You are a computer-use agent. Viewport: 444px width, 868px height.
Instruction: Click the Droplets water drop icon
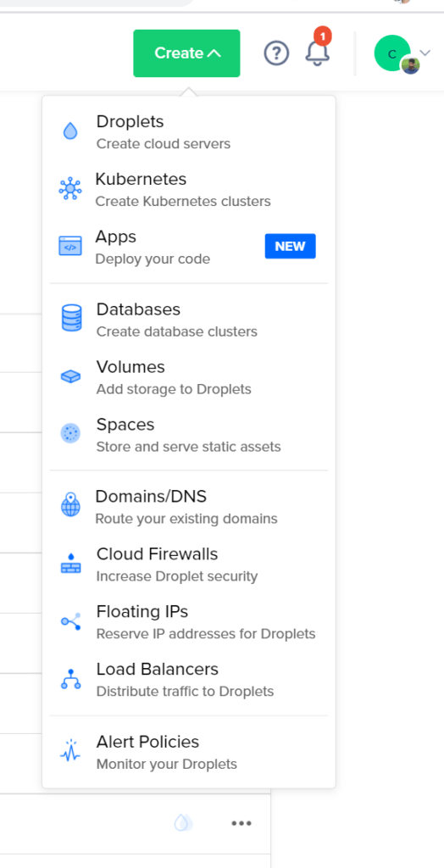click(70, 131)
